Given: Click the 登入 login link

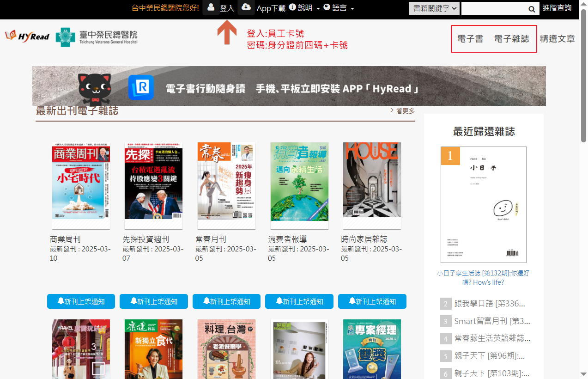Looking at the screenshot, I should 227,8.
